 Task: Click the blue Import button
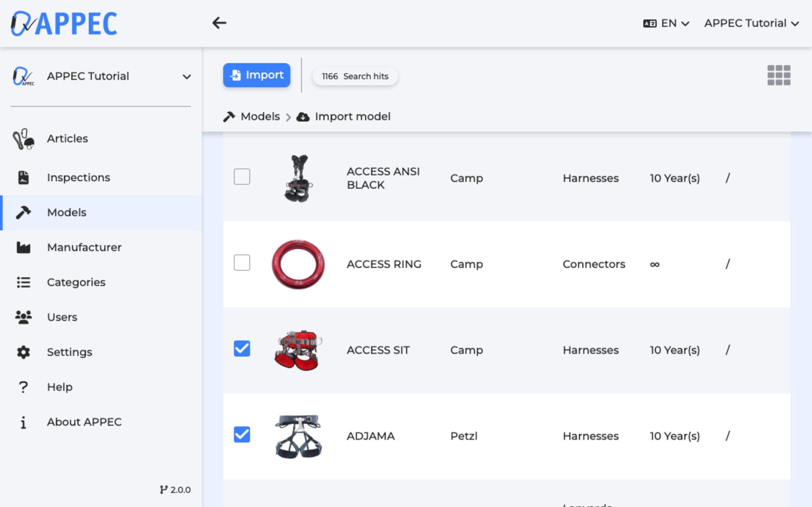[x=256, y=75]
